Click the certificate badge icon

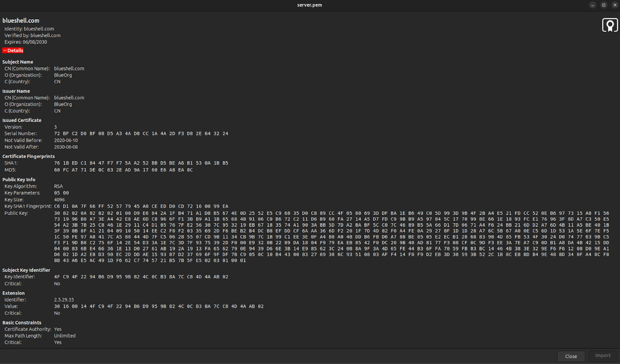click(x=610, y=25)
